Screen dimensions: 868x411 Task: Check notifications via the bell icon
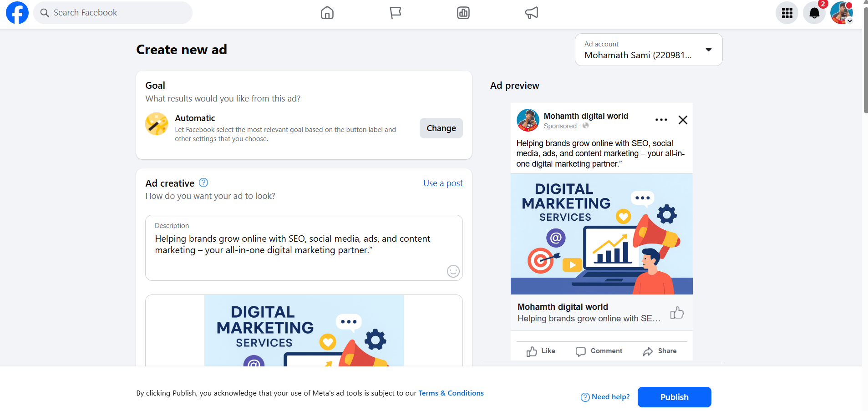coord(814,13)
